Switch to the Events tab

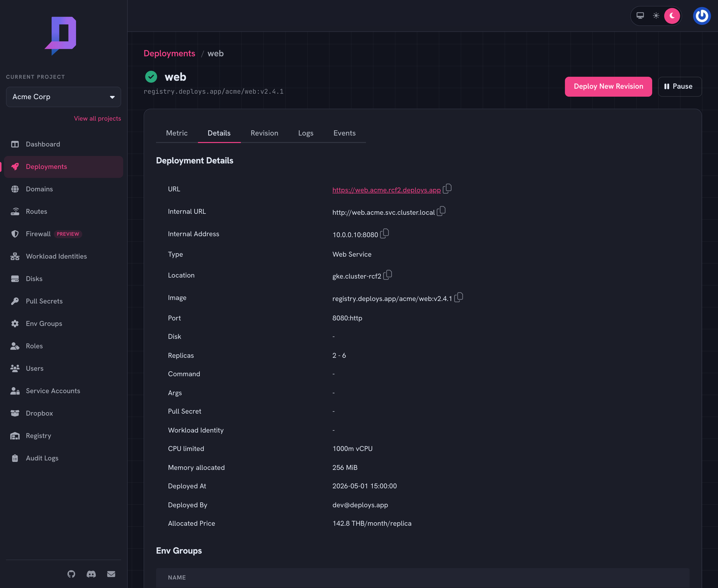tap(345, 133)
